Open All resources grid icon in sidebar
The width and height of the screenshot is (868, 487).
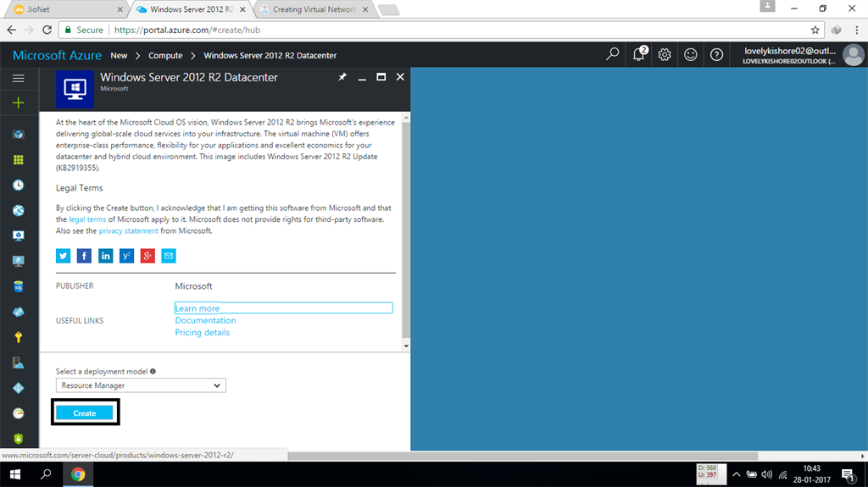click(19, 160)
